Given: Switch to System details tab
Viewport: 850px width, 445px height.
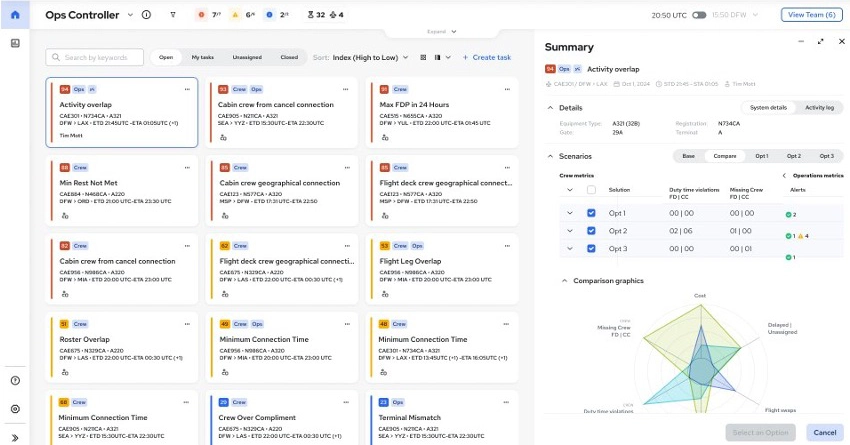Looking at the screenshot, I should point(768,108).
